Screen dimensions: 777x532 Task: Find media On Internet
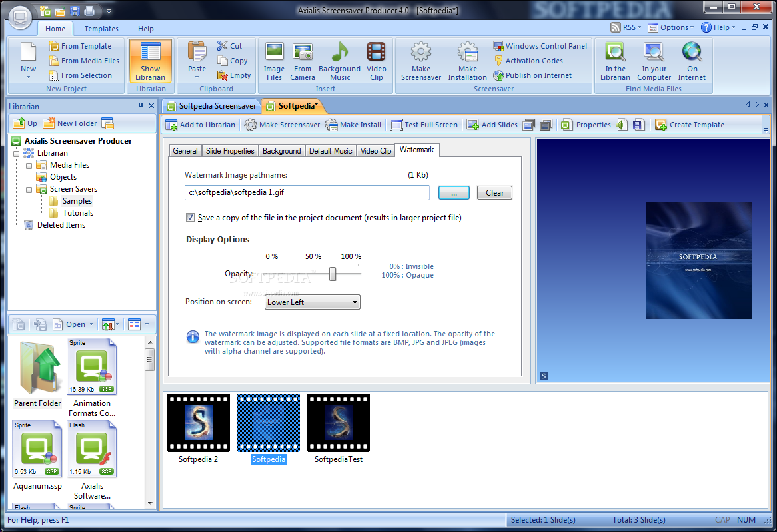click(x=692, y=61)
